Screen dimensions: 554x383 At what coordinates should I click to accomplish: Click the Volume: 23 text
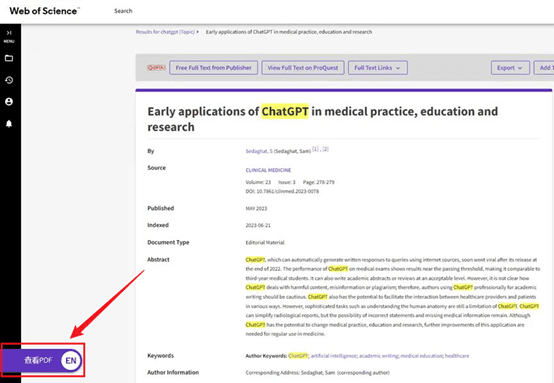click(x=258, y=182)
